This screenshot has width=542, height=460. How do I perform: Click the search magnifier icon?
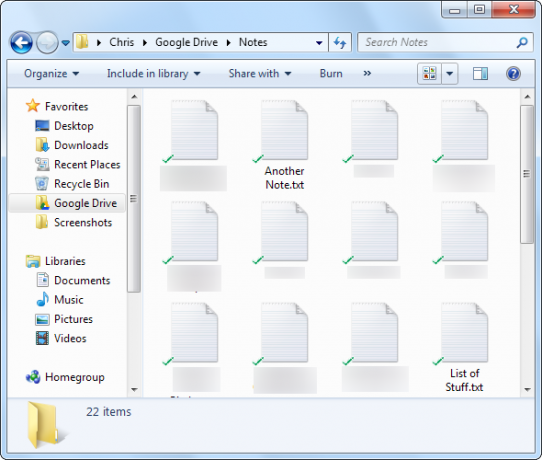pyautogui.click(x=522, y=43)
